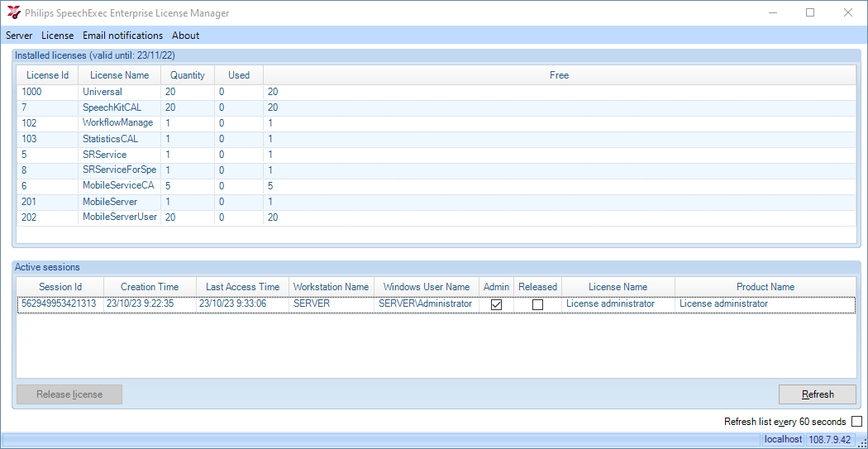The height and width of the screenshot is (449, 868).
Task: Select the SpeechKitCAL license row
Action: (x=436, y=107)
